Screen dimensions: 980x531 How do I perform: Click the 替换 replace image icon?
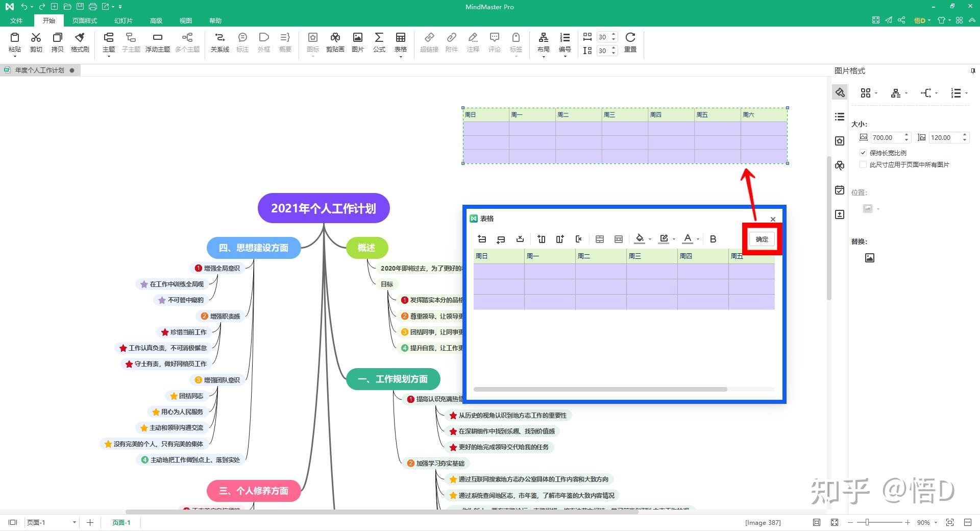pos(870,258)
